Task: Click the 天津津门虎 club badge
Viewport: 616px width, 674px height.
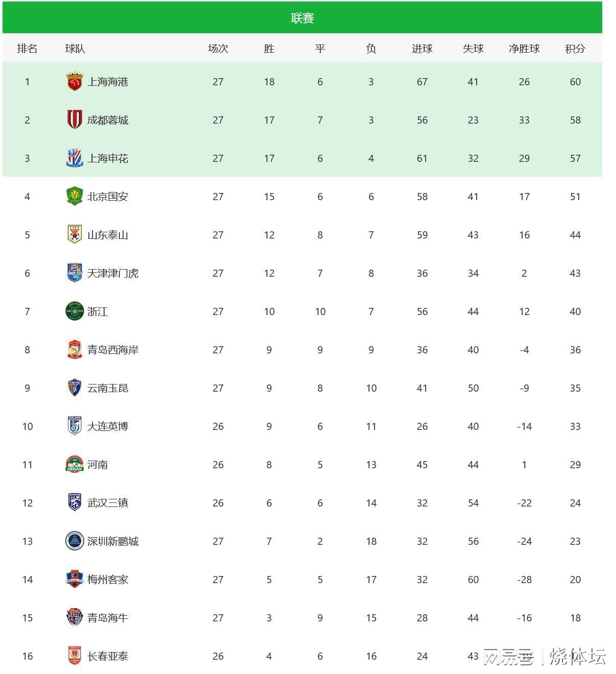Action: tap(75, 273)
